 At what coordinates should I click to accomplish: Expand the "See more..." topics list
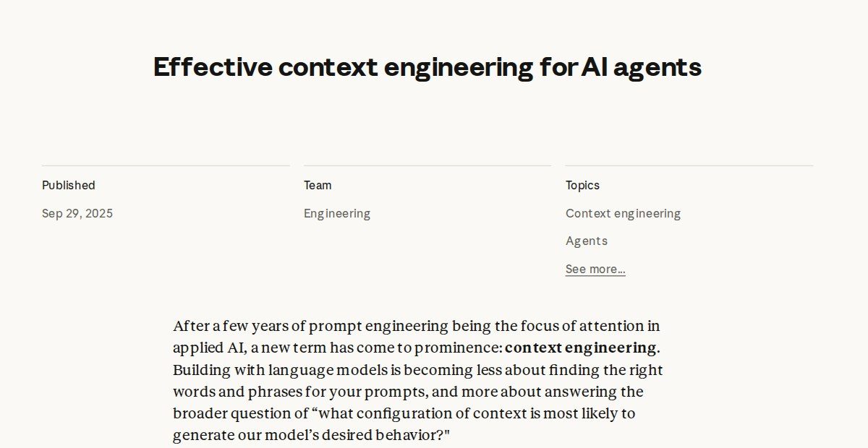[595, 269]
